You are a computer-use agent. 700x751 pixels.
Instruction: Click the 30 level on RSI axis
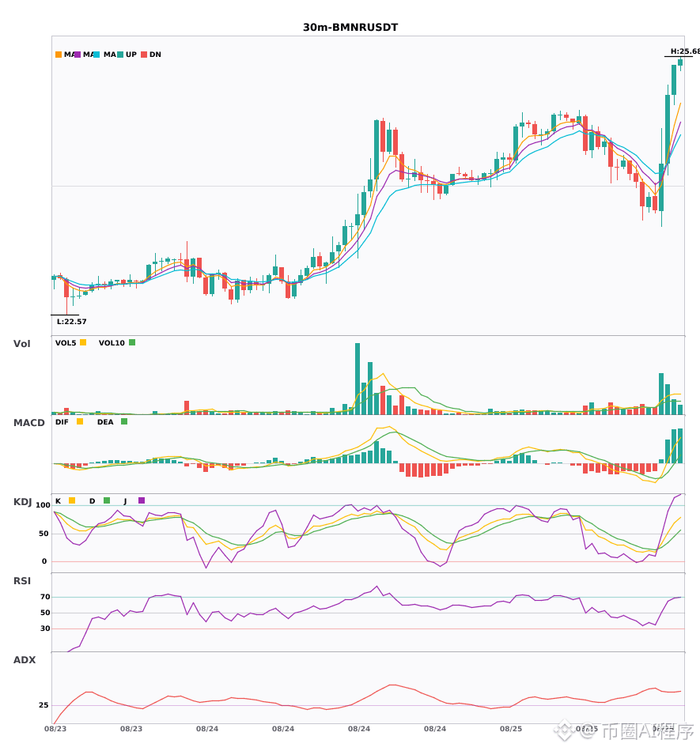(x=45, y=628)
